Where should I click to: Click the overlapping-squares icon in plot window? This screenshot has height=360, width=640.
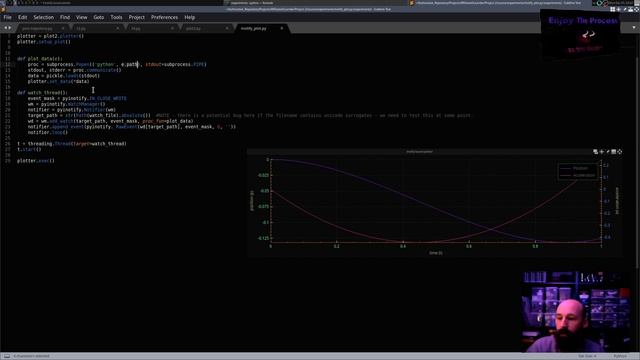596,151
